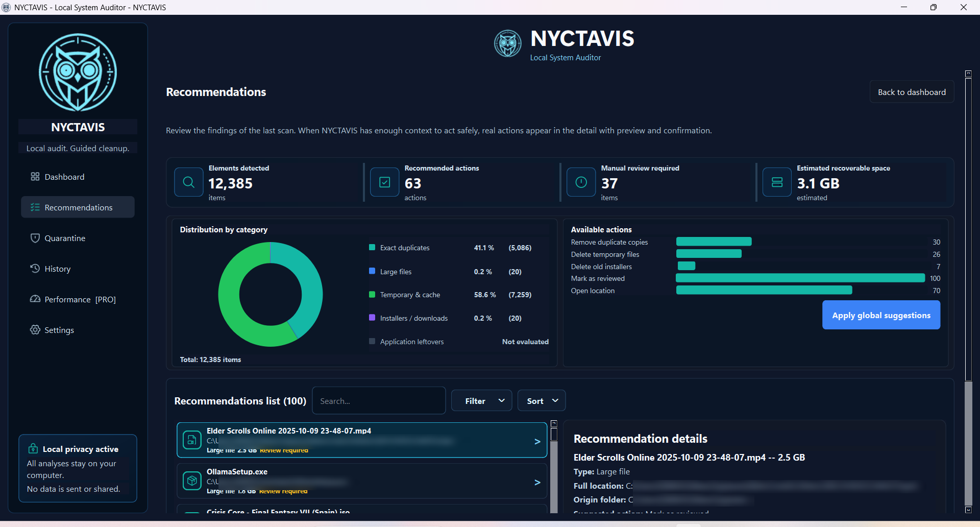The width and height of the screenshot is (980, 527).
Task: Click the 63 recommended actions value
Action: pyautogui.click(x=412, y=183)
